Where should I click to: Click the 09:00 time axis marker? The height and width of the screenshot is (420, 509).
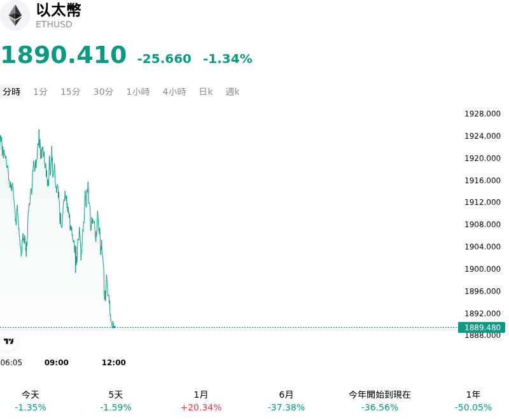click(x=57, y=362)
